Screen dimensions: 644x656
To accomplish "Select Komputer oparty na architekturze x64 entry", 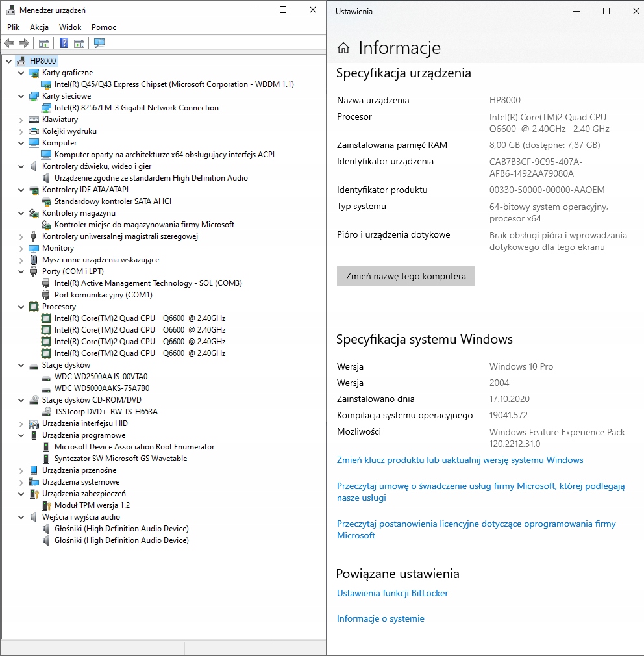I will 164,155.
